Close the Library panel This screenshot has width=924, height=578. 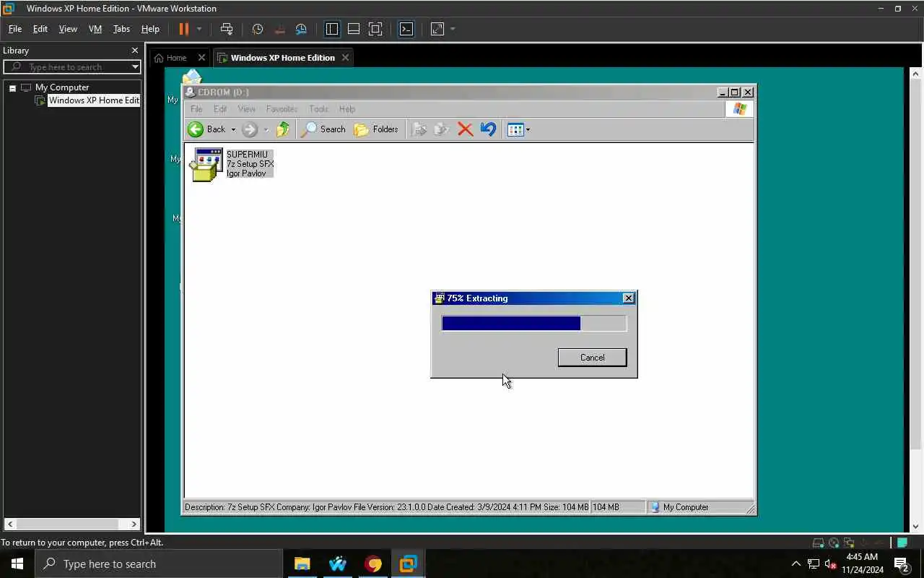(x=134, y=51)
